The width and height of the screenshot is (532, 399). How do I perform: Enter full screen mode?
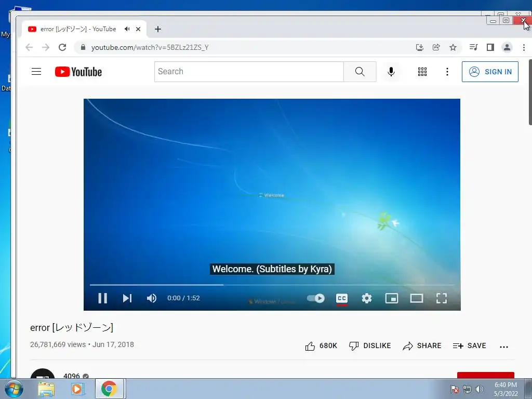pyautogui.click(x=442, y=298)
